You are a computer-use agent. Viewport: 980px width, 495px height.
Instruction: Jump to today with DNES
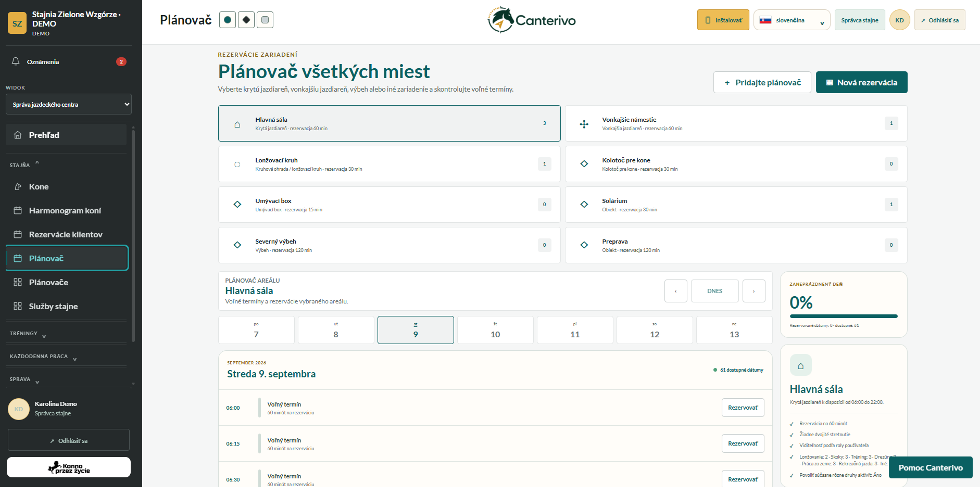(x=714, y=291)
